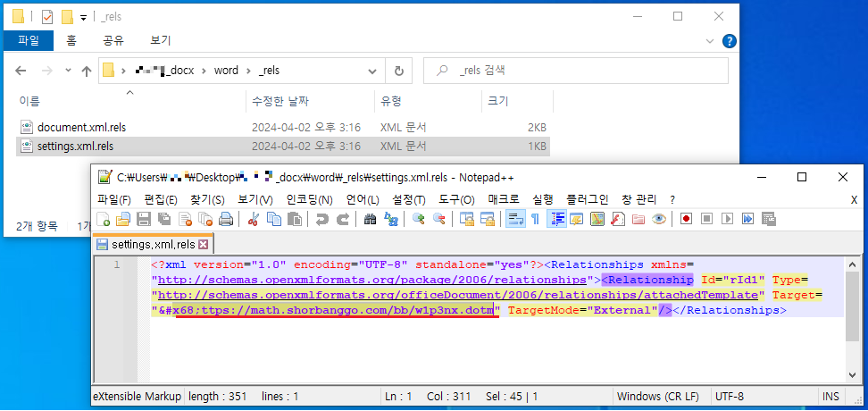
Task: Open the 보기 ribbon tab in Explorer
Action: (x=161, y=40)
